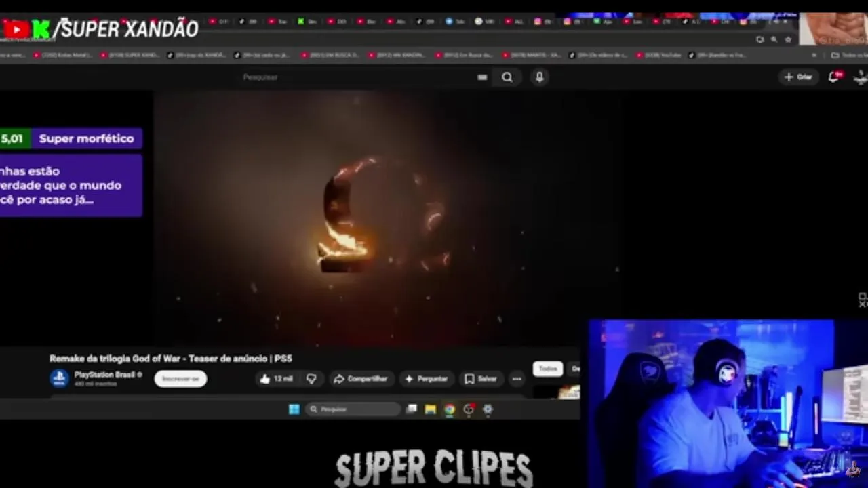Viewport: 868px width, 488px height.
Task: Click the install/cast icon in address bar
Action: 760,39
